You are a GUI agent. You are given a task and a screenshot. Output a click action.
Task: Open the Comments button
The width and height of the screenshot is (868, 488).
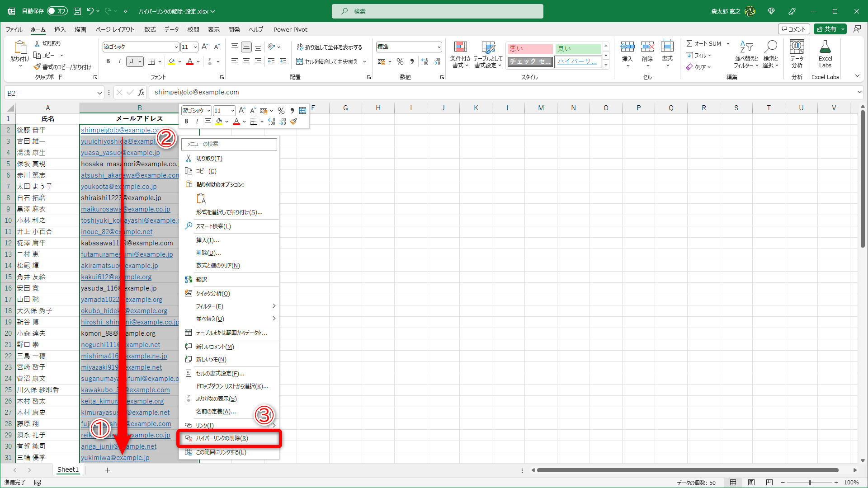794,29
